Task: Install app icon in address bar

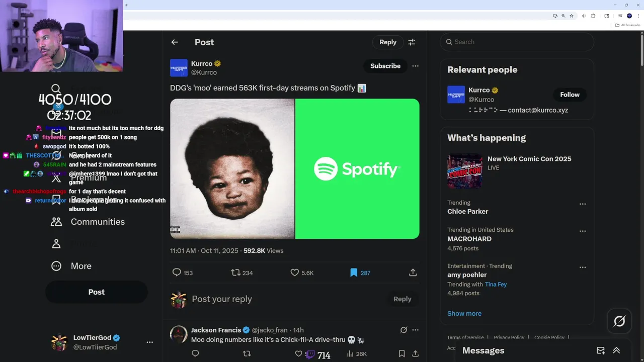Action: (555, 16)
